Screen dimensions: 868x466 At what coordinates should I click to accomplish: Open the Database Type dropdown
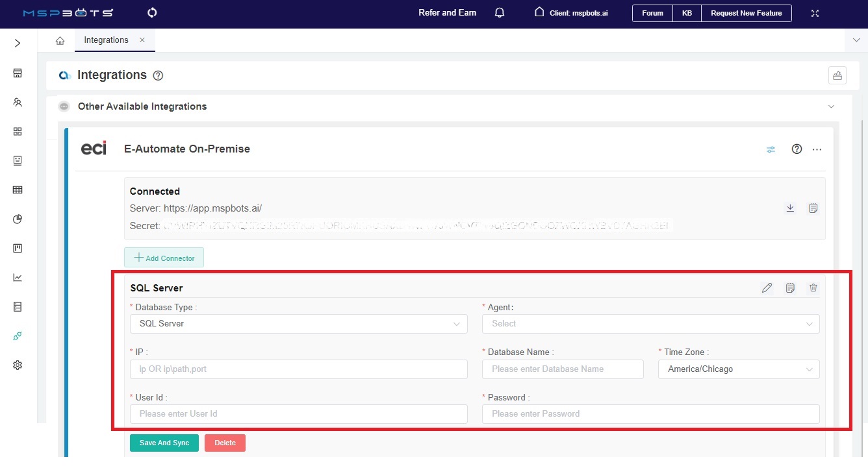(298, 323)
